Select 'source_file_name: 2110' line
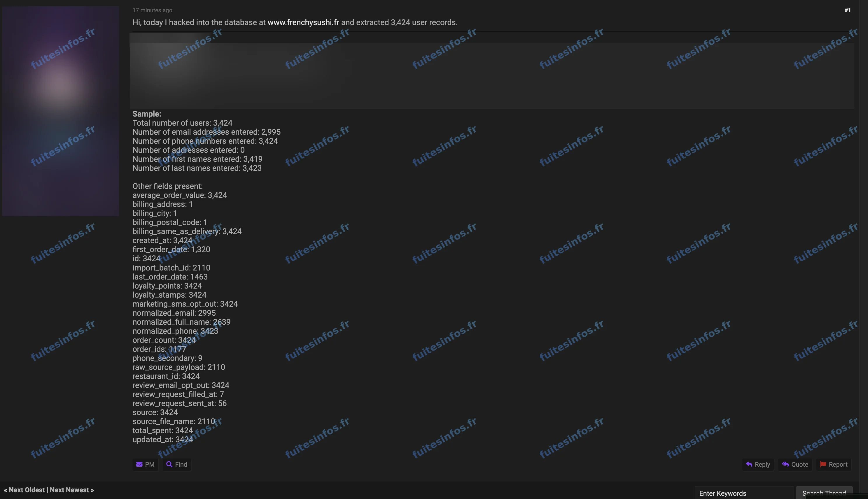 174,421
